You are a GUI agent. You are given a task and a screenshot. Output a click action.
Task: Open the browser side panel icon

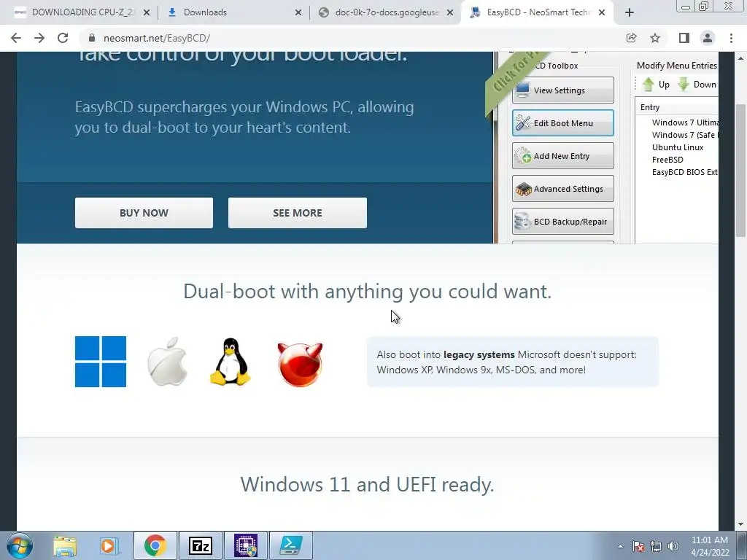click(684, 38)
